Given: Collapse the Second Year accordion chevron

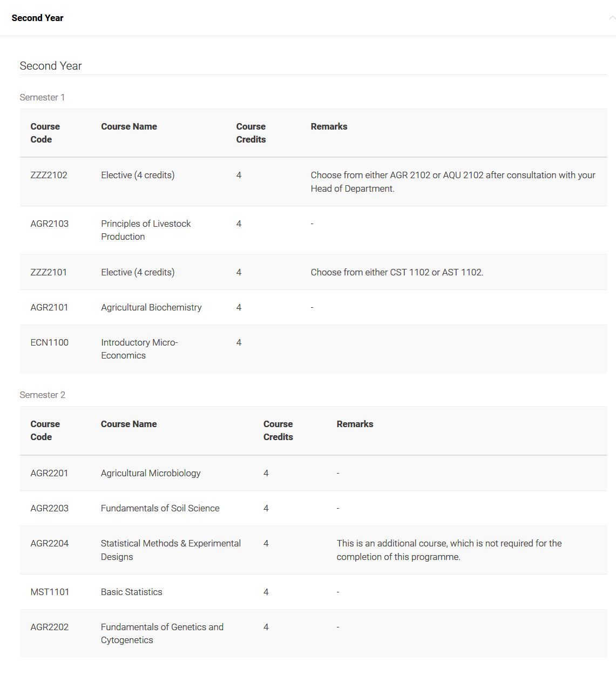Looking at the screenshot, I should (611, 18).
